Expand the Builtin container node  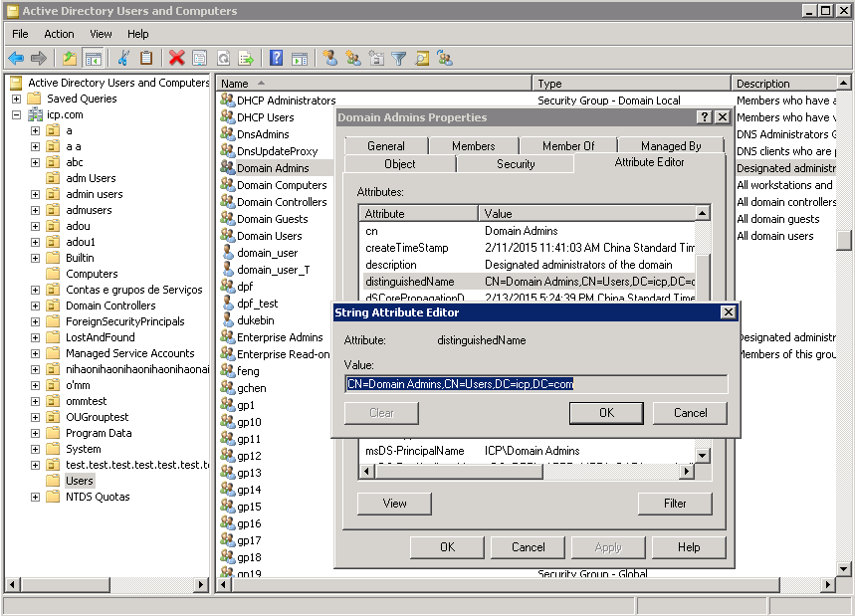tap(36, 258)
